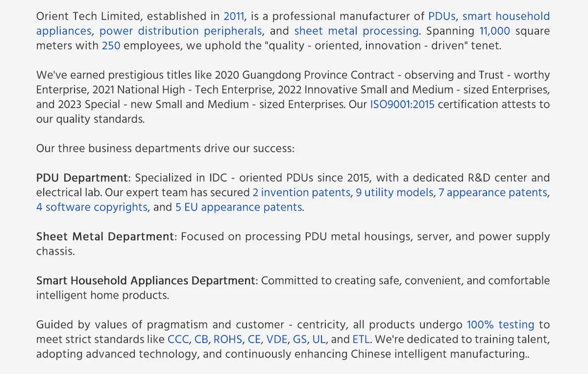The height and width of the screenshot is (374, 588).
Task: Click the "2 invention patents" link
Action: tap(301, 193)
